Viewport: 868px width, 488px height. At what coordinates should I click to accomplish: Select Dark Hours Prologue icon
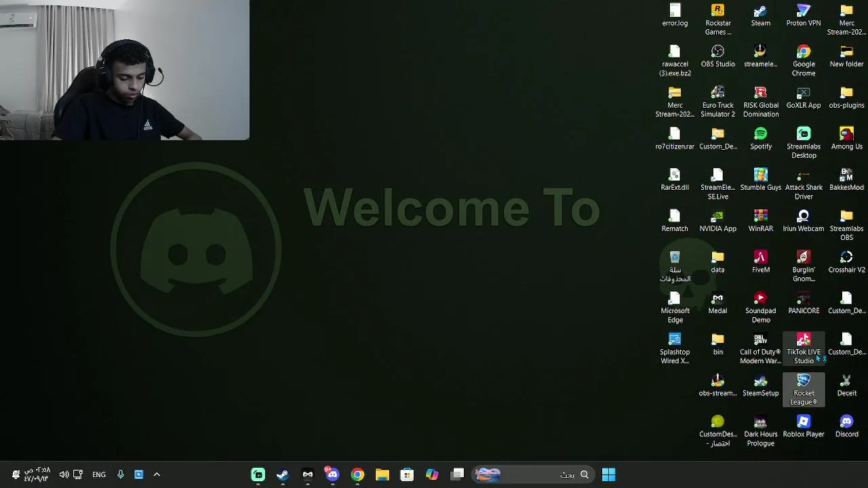pos(761,431)
